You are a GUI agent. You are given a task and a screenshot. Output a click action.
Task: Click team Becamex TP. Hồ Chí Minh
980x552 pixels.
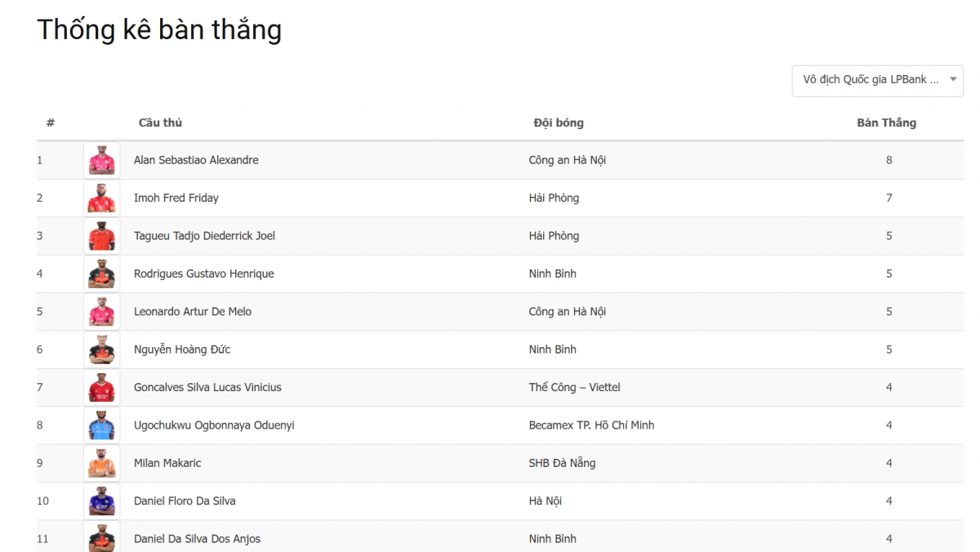[591, 425]
